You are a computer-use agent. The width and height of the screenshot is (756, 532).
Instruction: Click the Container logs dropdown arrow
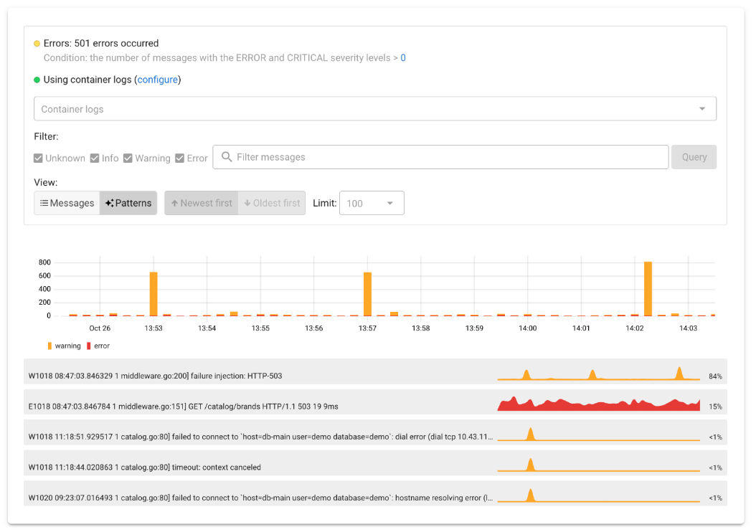(702, 109)
